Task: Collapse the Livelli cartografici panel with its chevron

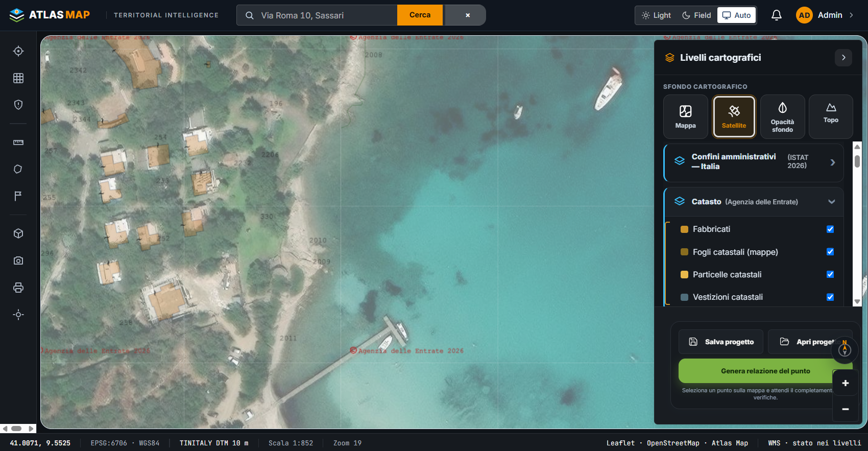Action: [x=843, y=58]
